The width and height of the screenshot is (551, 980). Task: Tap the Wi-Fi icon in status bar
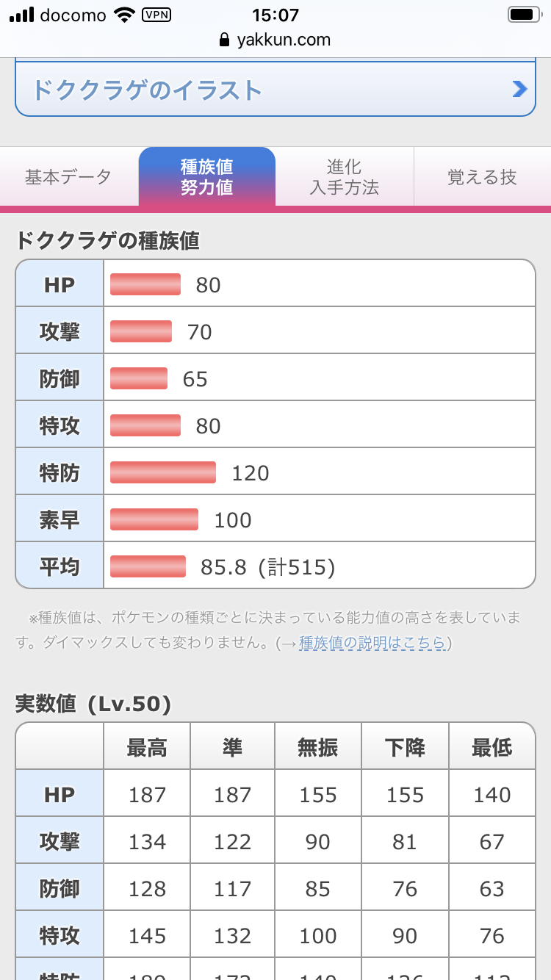125,15
